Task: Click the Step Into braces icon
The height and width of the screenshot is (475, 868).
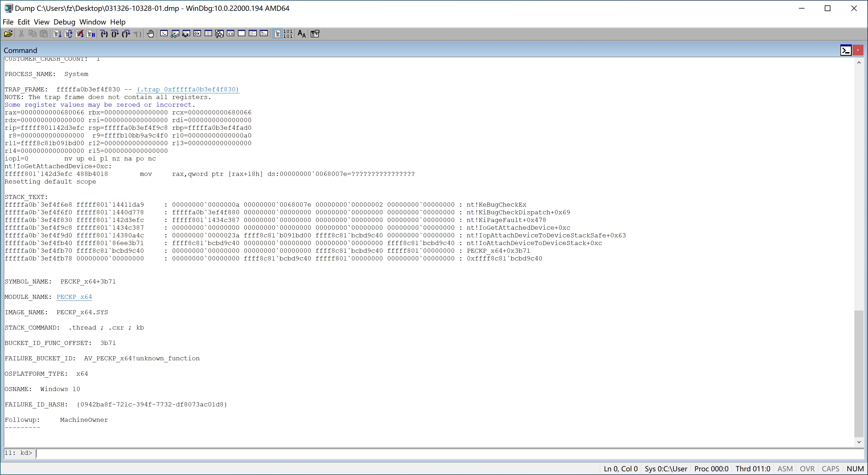Action: tap(104, 34)
